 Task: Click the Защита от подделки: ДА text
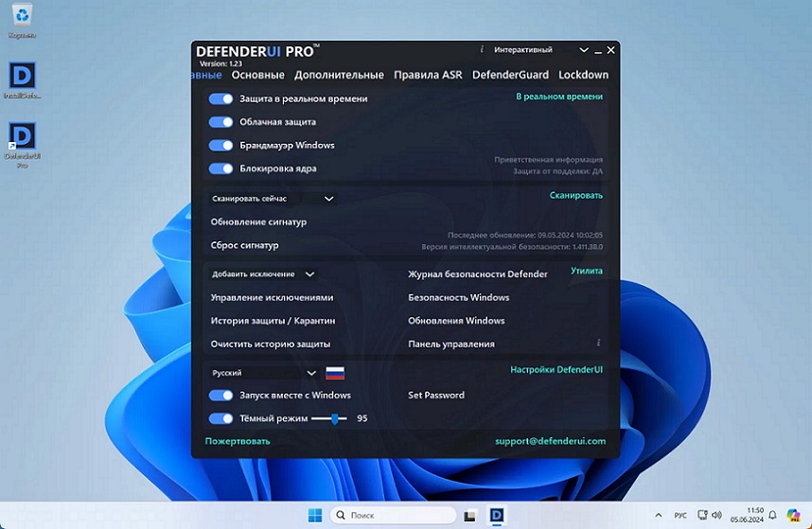557,171
